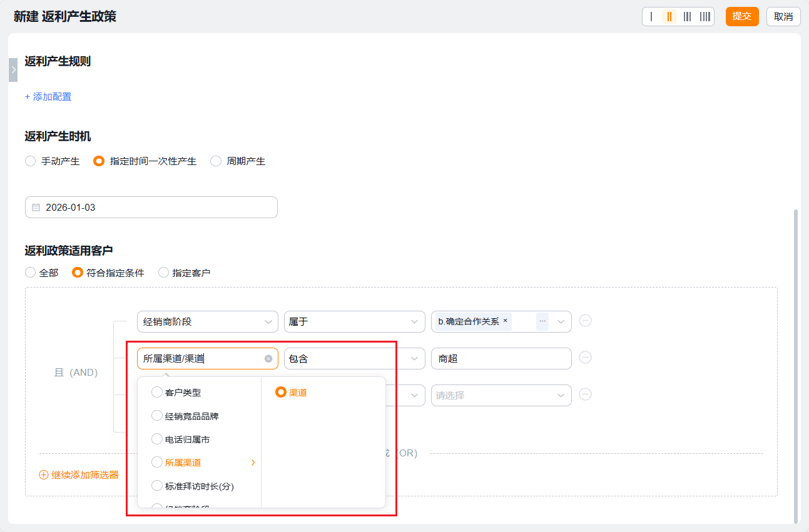This screenshot has width=809, height=532.
Task: Click the 添加配置 link
Action: [48, 97]
